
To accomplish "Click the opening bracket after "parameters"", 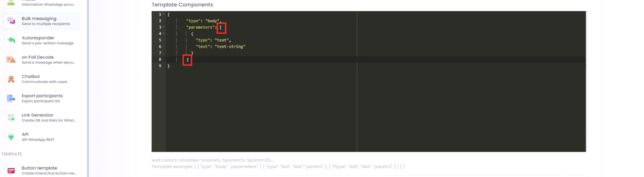I will [221, 28].
